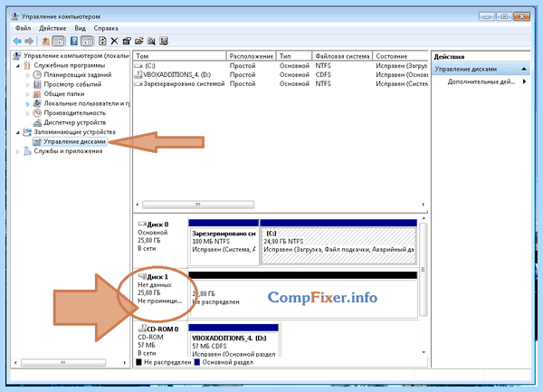Click the blue Основной раздел legend swatch
Viewport: 543px width, 392px height.
pos(197,362)
